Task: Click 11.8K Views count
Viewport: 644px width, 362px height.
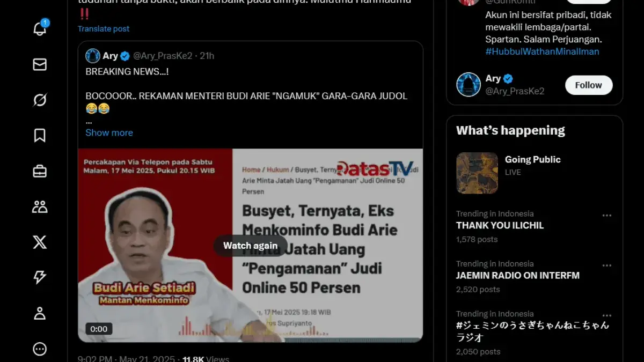Action: 206,359
